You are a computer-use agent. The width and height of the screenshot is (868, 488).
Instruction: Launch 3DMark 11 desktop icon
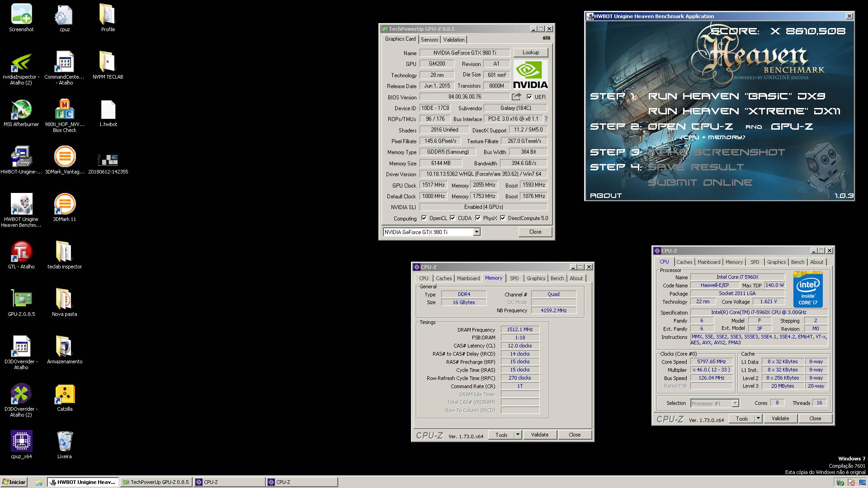tap(65, 208)
